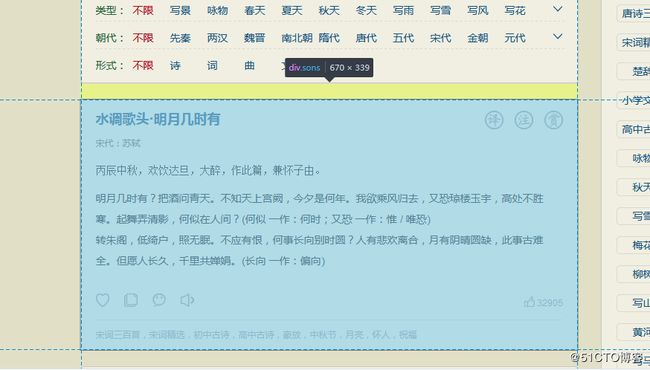The width and height of the screenshot is (650, 370).
Task: Open the 宋词三百首 tag
Action: click(x=118, y=334)
